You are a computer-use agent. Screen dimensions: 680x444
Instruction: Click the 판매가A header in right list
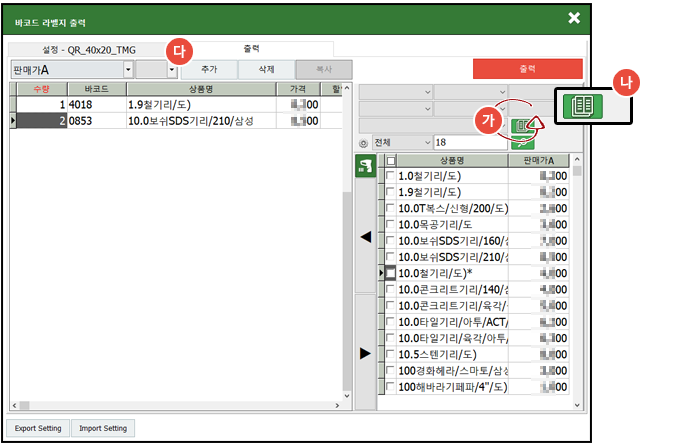coord(538,161)
